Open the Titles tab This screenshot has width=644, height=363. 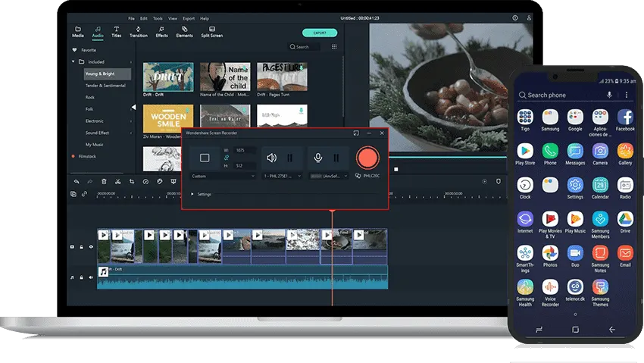pos(116,32)
